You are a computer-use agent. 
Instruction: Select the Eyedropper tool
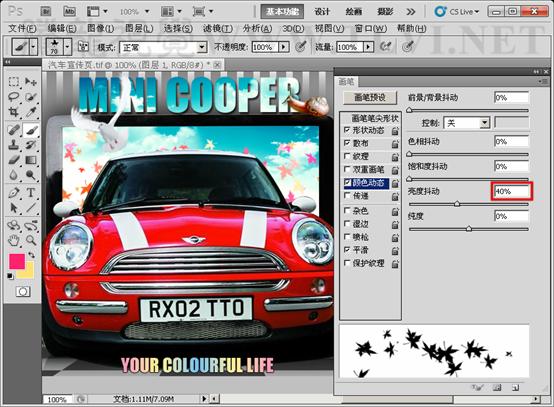[31, 112]
